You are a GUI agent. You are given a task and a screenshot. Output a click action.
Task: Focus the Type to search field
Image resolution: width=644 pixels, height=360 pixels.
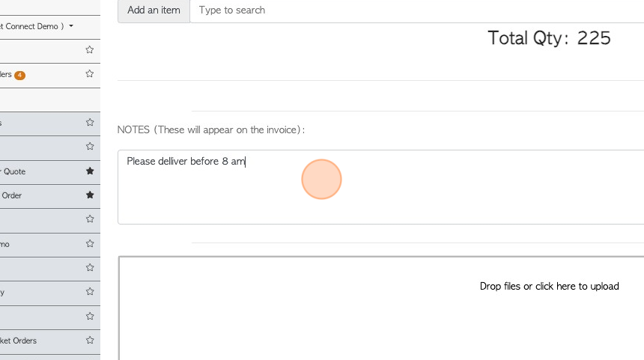point(417,10)
